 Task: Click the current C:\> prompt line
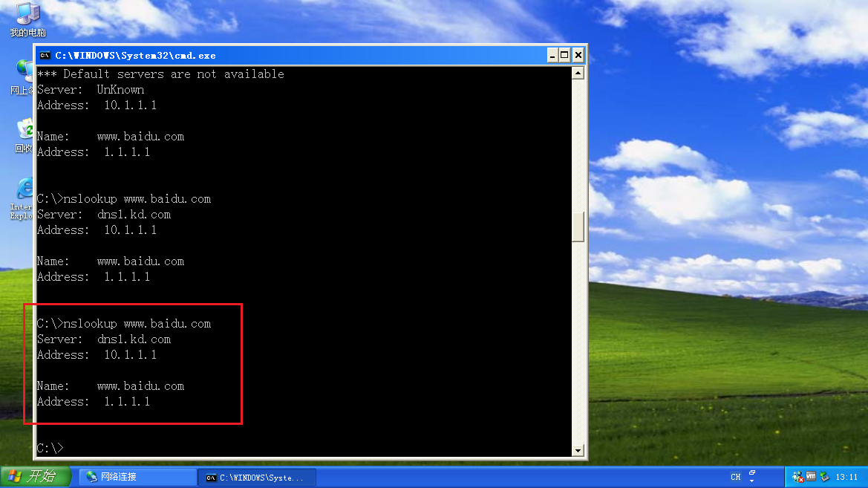(x=50, y=448)
